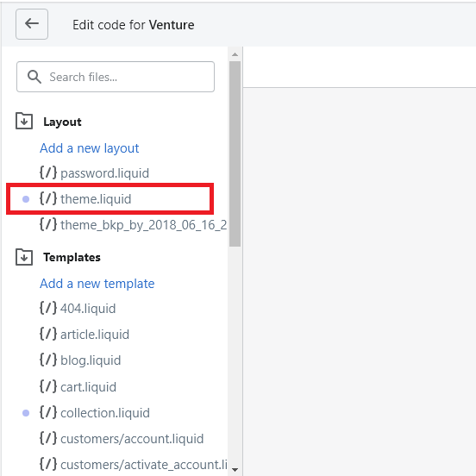Click the Templates section heading

click(x=72, y=257)
